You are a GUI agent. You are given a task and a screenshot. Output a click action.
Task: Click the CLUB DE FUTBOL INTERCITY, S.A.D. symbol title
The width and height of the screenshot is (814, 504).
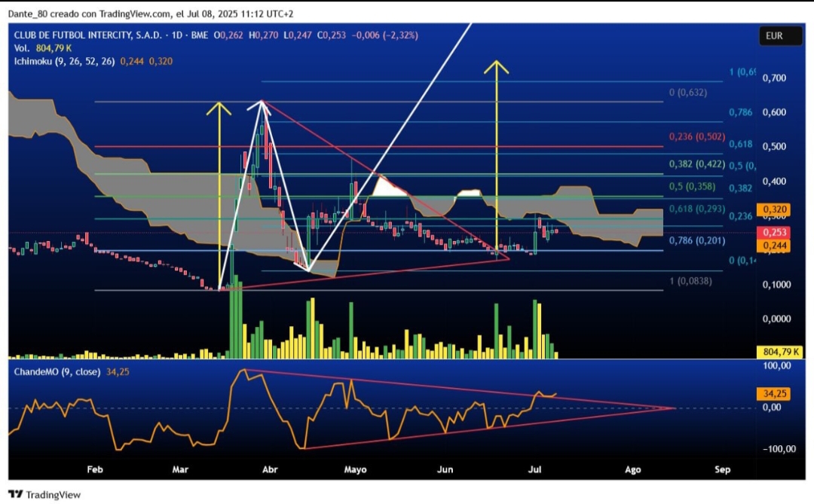(87, 35)
